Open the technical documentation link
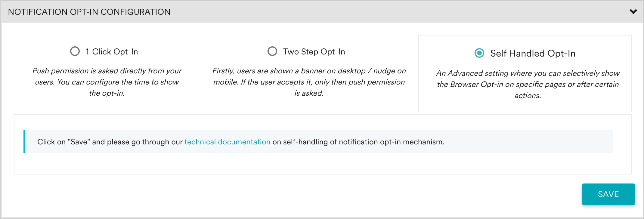Image resolution: width=644 pixels, height=219 pixels. tap(227, 142)
